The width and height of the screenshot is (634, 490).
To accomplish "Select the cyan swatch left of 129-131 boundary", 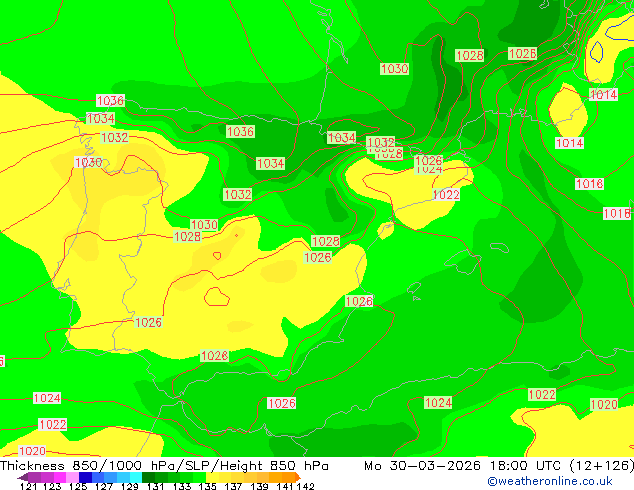I will pos(136,477).
